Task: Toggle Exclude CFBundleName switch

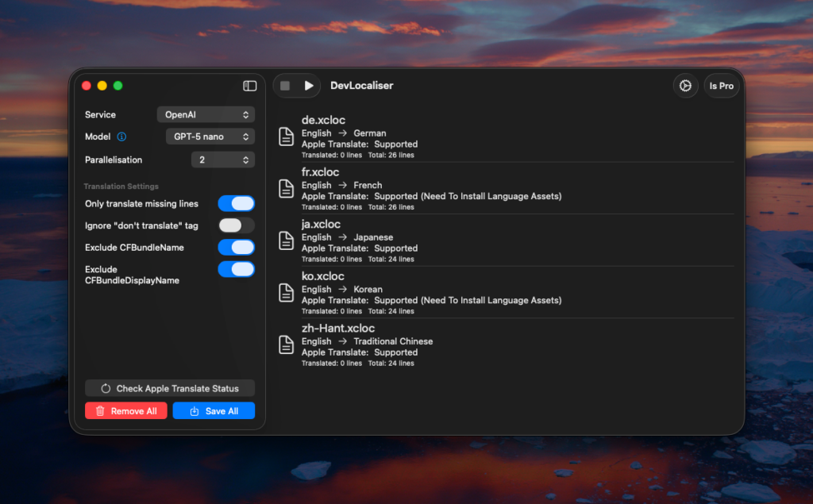Action: 236,248
